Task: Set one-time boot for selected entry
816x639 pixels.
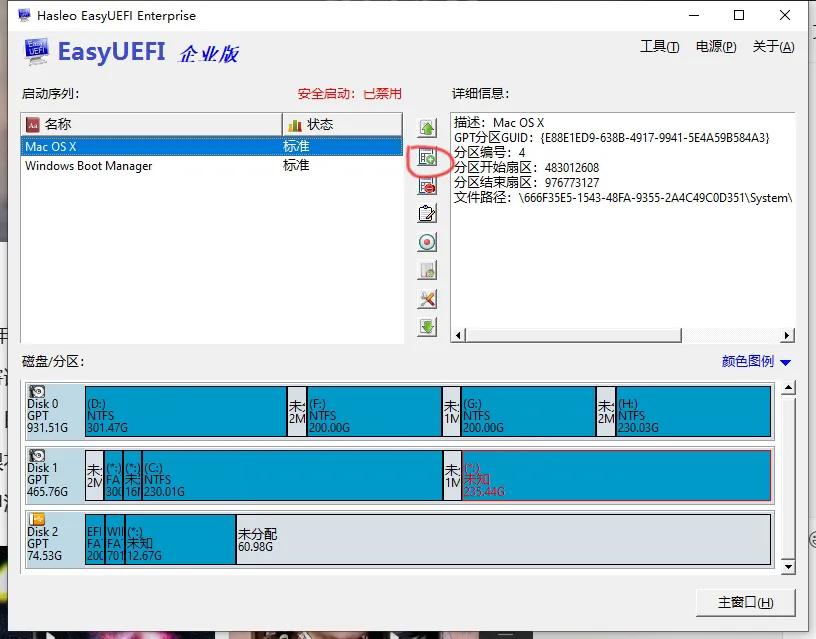Action: click(x=426, y=241)
